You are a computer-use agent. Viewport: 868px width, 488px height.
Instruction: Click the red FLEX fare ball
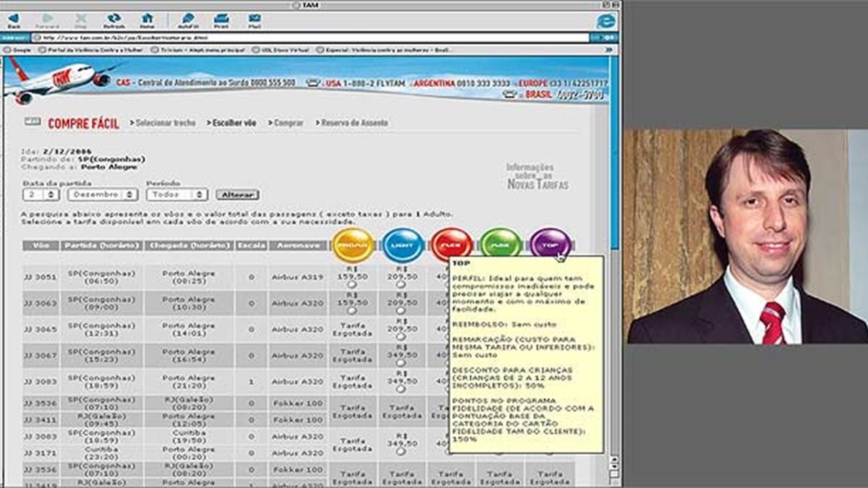point(451,244)
